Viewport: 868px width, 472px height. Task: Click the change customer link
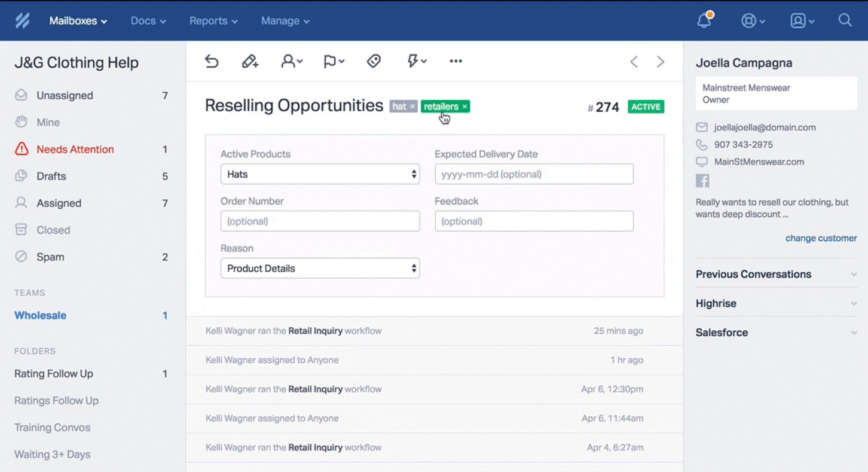point(821,237)
